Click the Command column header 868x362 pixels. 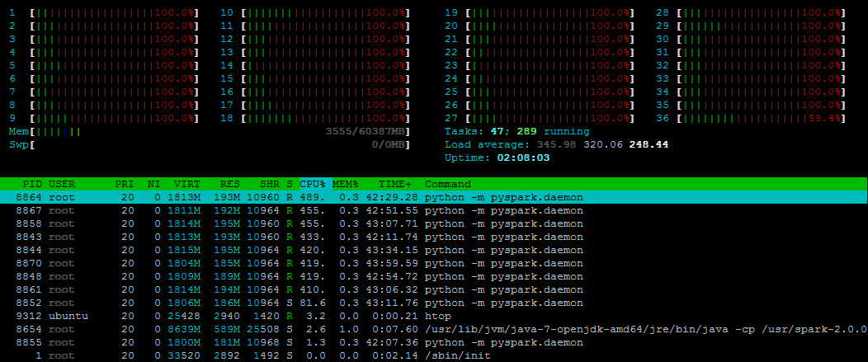448,184
